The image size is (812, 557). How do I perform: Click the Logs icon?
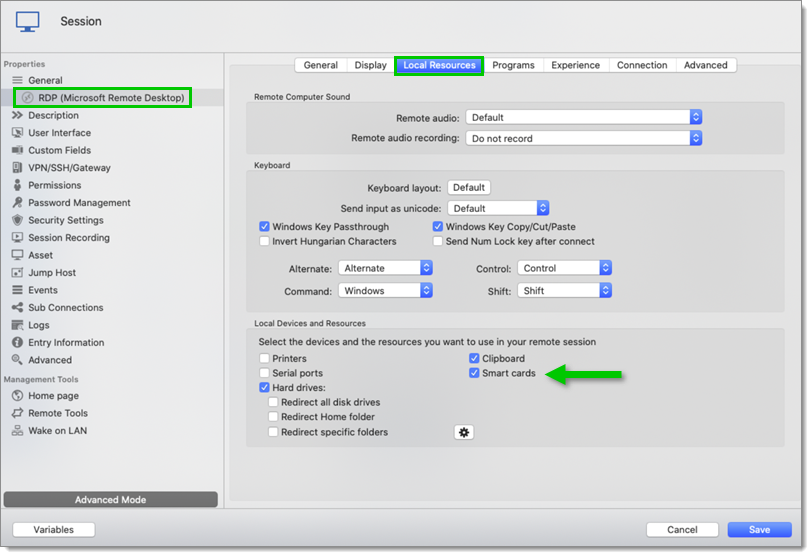(x=18, y=325)
